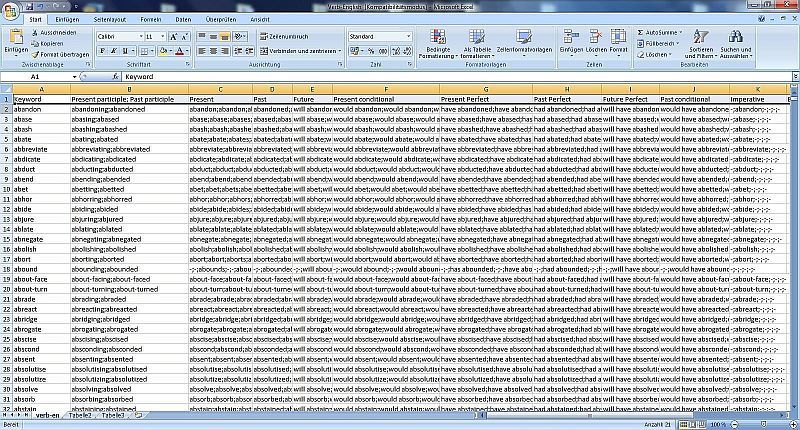Switch to Normal view in status bar

pos(684,424)
